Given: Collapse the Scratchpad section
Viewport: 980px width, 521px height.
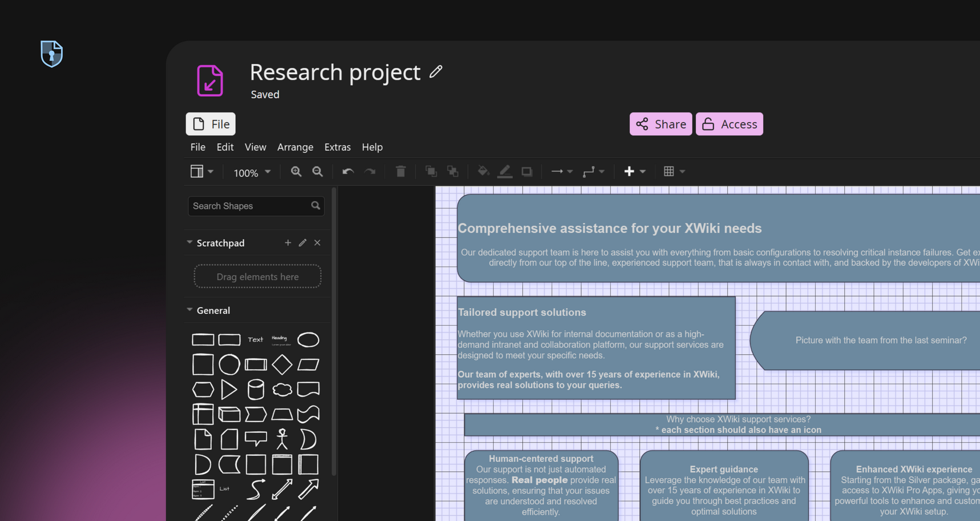Looking at the screenshot, I should pos(189,242).
